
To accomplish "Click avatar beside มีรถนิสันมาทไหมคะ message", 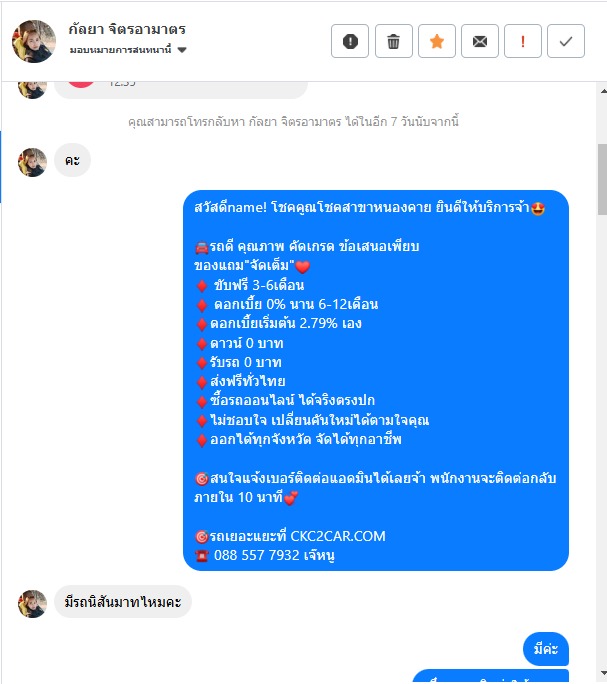I will (x=32, y=604).
